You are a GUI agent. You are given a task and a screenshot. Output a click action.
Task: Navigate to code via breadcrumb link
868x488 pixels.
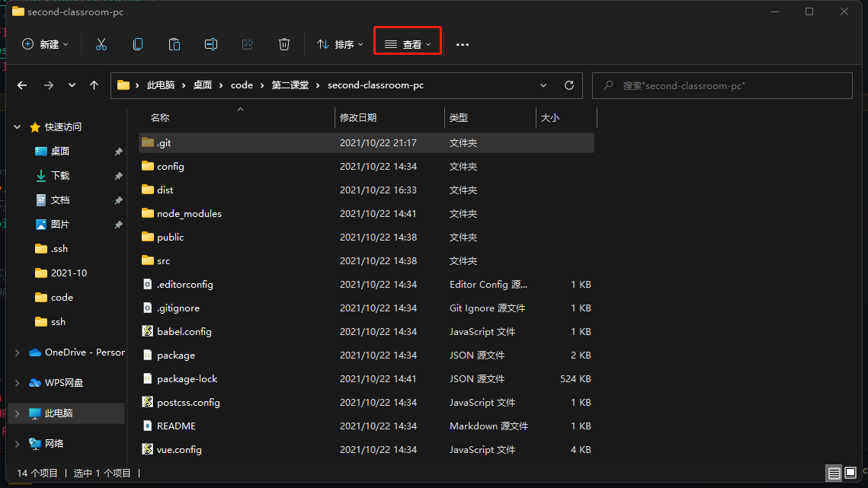coord(242,85)
